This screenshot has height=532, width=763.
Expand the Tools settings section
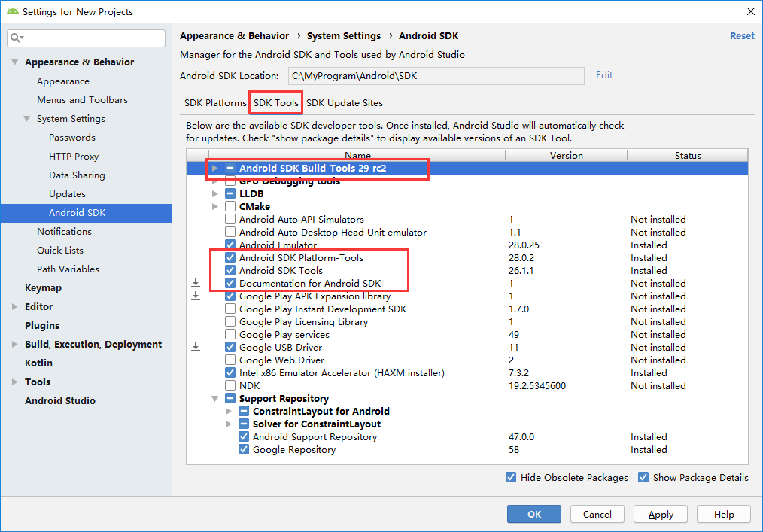click(x=14, y=382)
